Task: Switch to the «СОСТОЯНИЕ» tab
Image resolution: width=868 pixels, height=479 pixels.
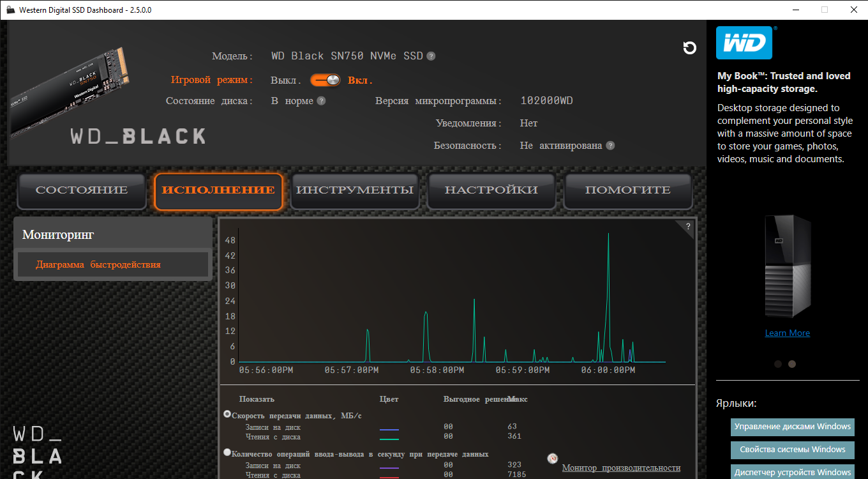Action: (82, 190)
